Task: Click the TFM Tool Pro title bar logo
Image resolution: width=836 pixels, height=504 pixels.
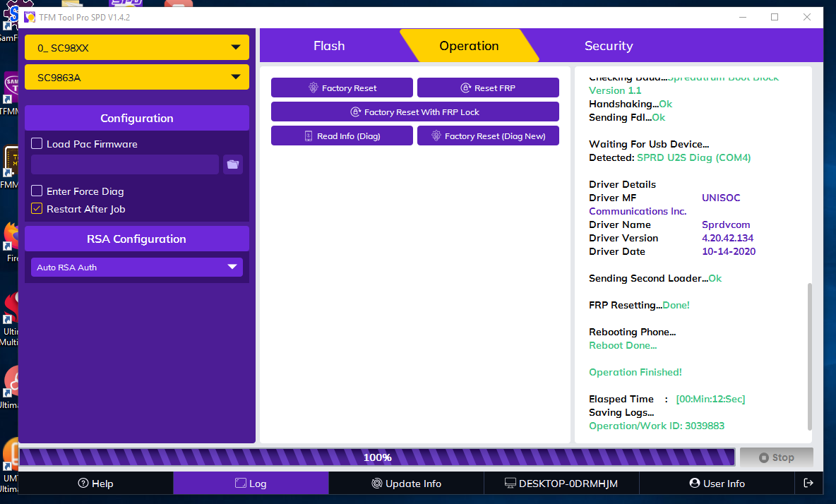Action: click(x=30, y=17)
